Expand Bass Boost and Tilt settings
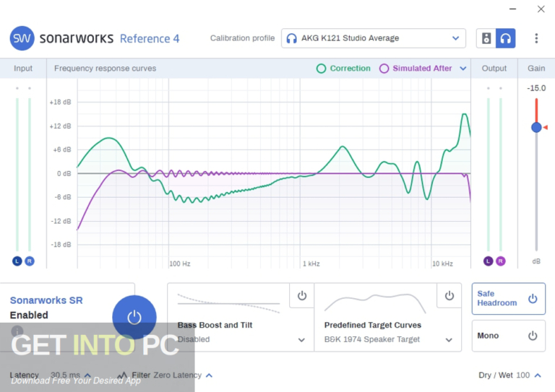Screen dimensions: 555x392 pos(301,340)
